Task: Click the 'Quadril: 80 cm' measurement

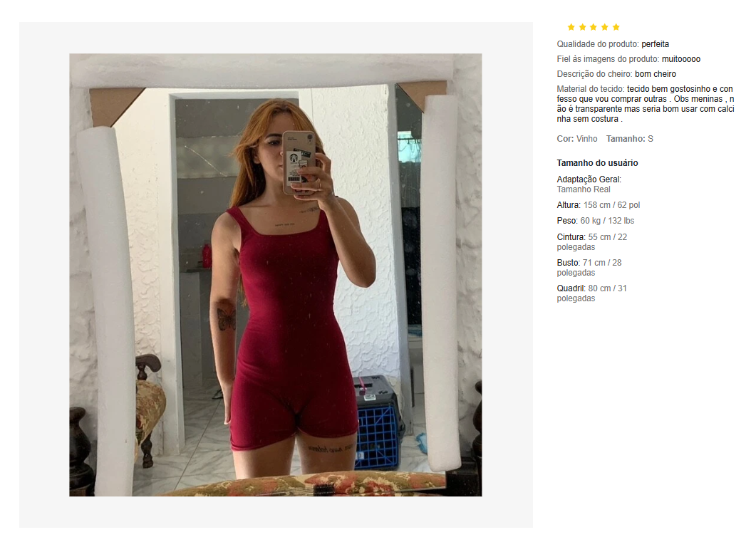Action: point(591,293)
